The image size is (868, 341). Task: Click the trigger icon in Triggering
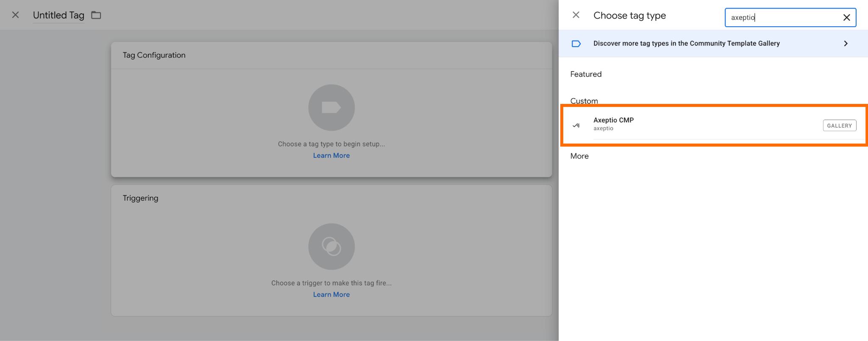click(331, 246)
